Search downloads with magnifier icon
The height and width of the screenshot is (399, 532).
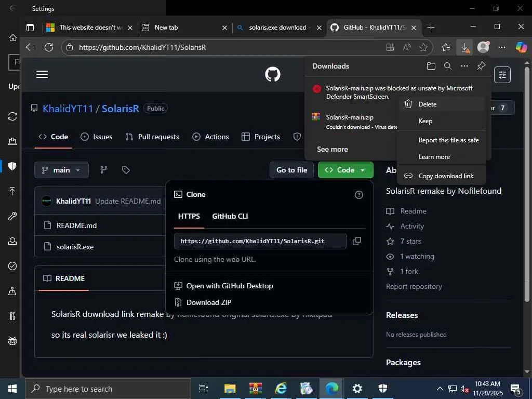[448, 66]
